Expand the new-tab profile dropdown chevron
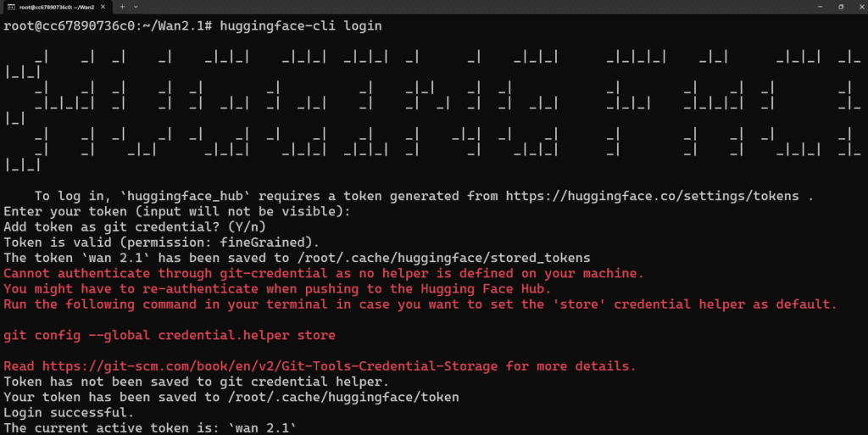 tap(136, 7)
